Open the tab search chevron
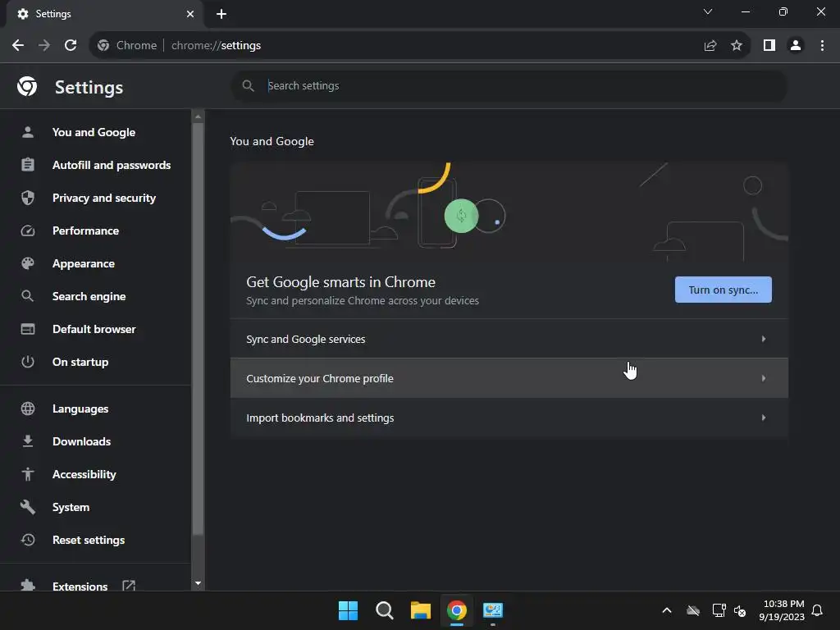This screenshot has width=840, height=630. [x=708, y=11]
